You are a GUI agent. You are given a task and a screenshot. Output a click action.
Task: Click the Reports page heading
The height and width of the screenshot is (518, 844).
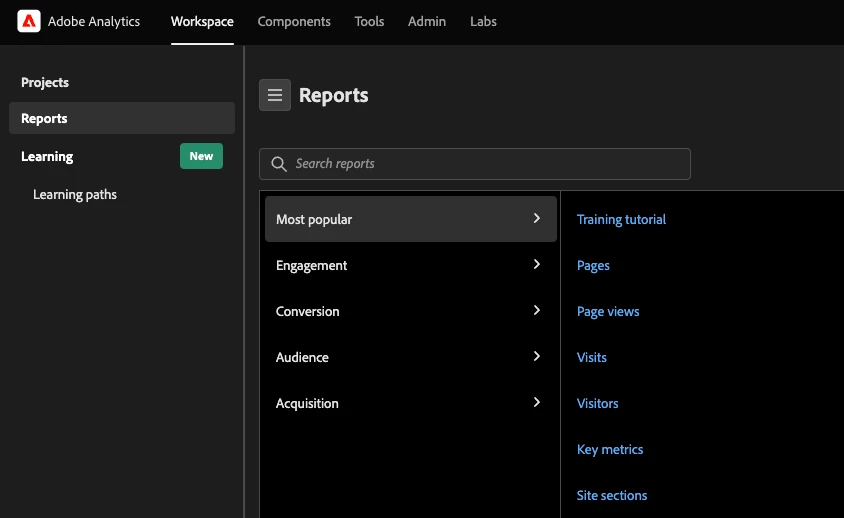tap(334, 95)
